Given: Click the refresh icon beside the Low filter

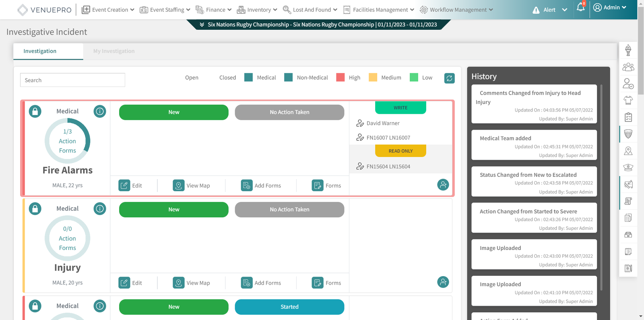Looking at the screenshot, I should [449, 78].
